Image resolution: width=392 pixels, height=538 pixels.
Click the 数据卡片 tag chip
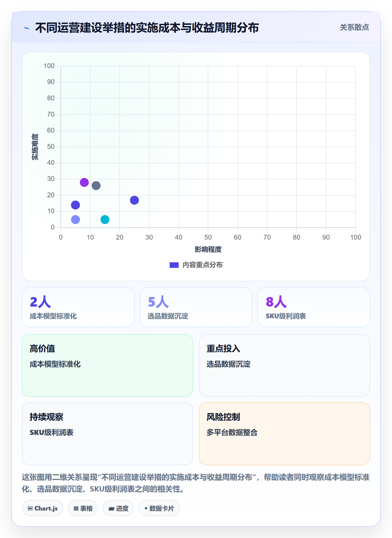159,508
